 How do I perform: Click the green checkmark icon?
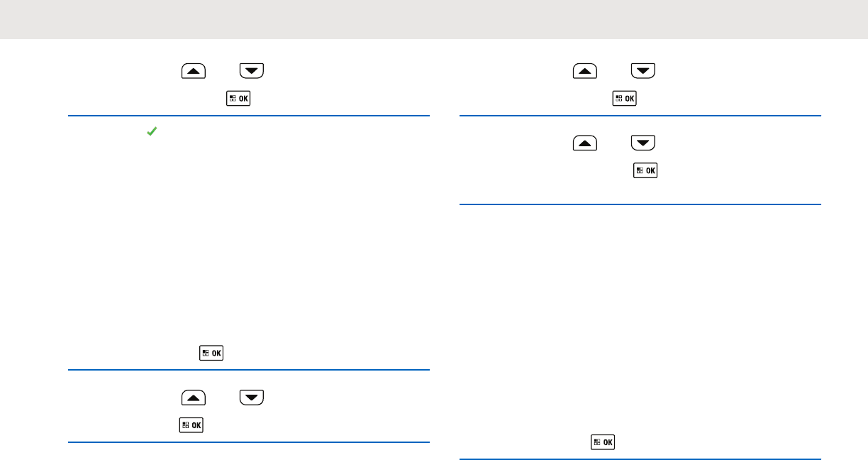tap(151, 131)
